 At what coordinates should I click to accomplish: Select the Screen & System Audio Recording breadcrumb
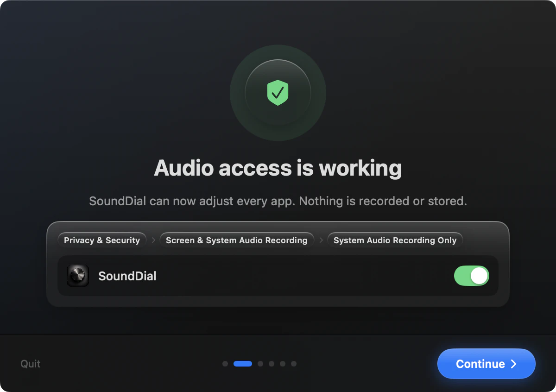click(237, 240)
